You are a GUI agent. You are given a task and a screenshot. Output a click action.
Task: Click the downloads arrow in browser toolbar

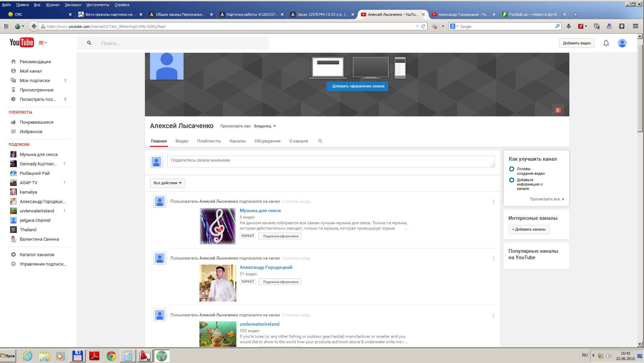(x=569, y=26)
